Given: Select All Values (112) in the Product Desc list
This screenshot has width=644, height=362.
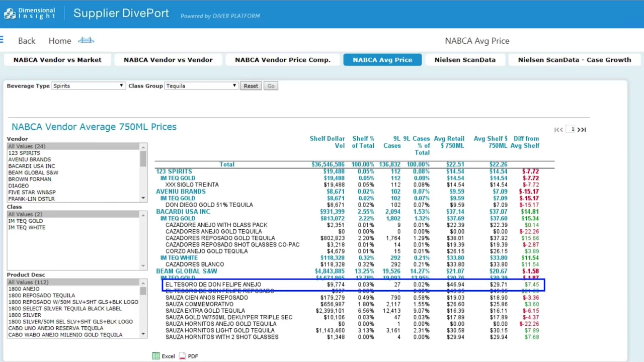Looking at the screenshot, I should [x=73, y=283].
